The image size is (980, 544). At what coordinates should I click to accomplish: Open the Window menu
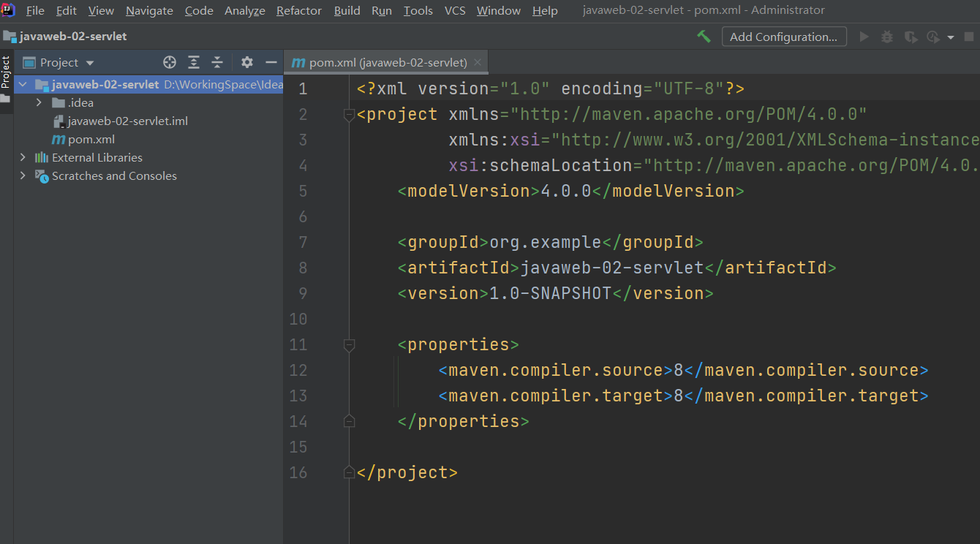(x=499, y=10)
